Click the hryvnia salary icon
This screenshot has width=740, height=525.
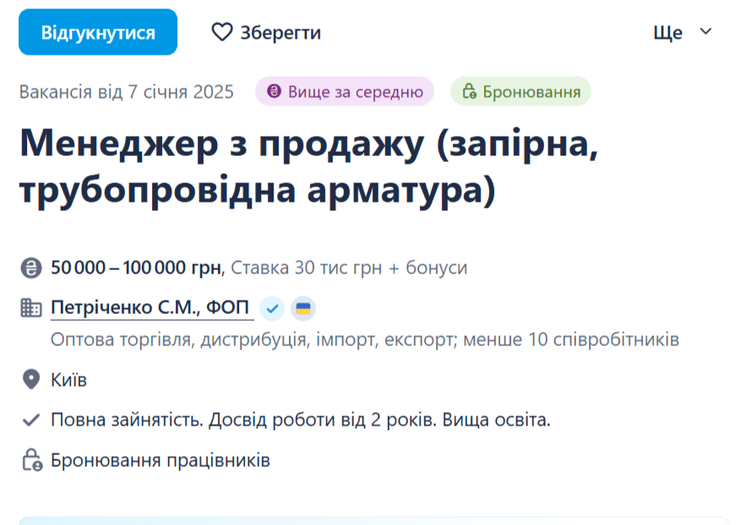click(x=31, y=268)
